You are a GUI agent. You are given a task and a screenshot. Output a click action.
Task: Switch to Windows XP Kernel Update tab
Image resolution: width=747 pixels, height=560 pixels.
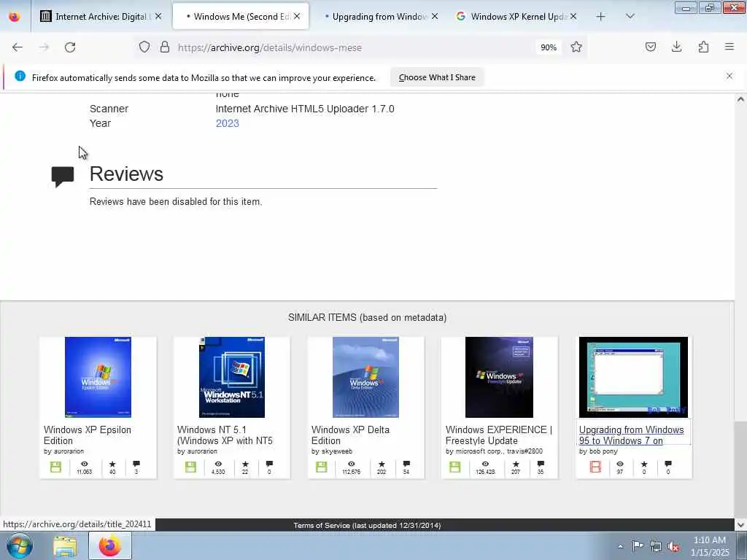(x=517, y=17)
